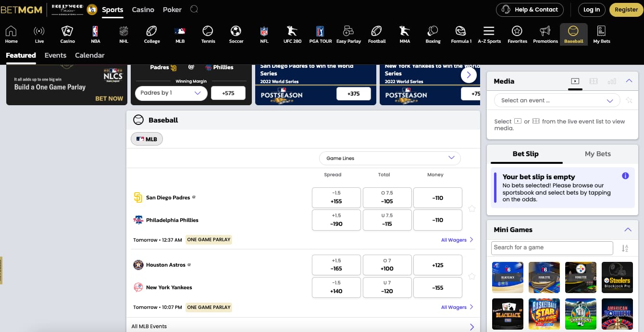Open the MMA sport icon

click(x=405, y=35)
